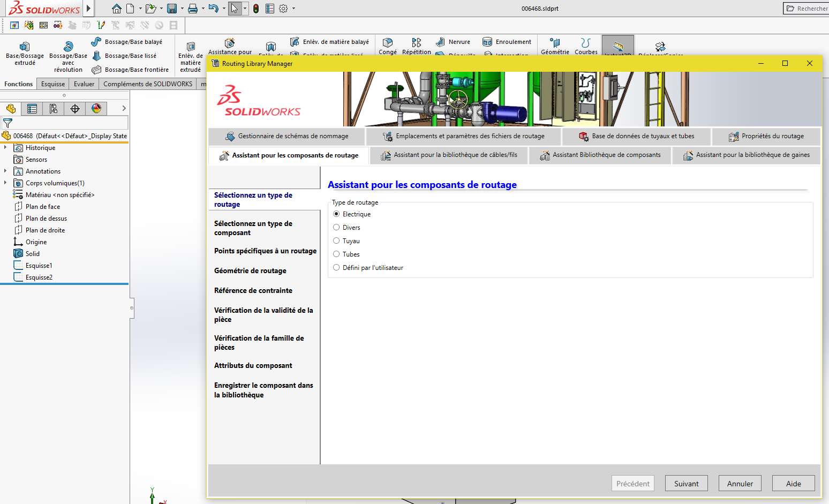Image resolution: width=829 pixels, height=504 pixels.
Task: Select Enlèv. de matière balayé tool
Action: coord(329,42)
